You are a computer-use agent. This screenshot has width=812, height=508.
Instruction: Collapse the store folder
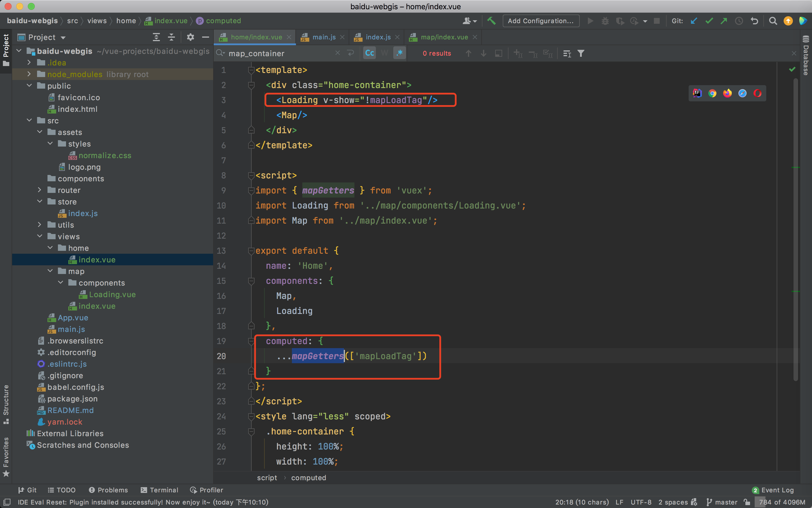(40, 201)
